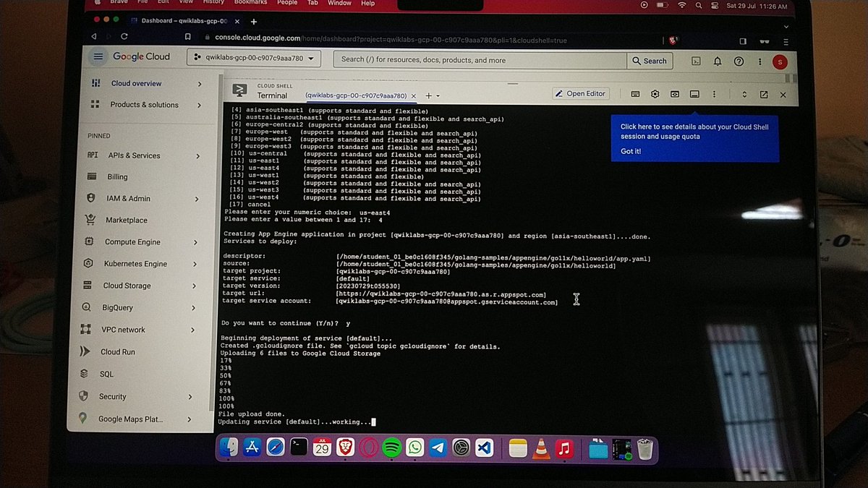This screenshot has width=868, height=488.
Task: Toggle fullscreen for Cloud Shell terminal
Action: click(x=744, y=95)
